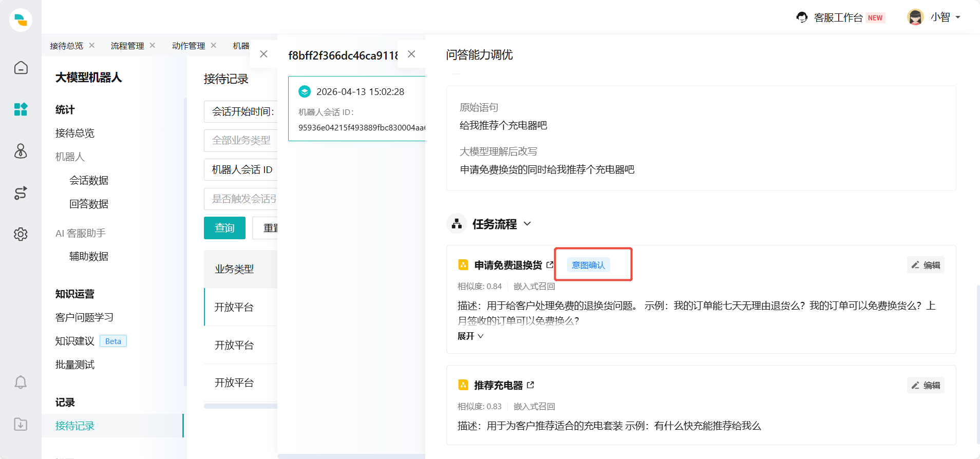Click the 会话开始时间 date field
The width and height of the screenshot is (980, 459).
pyautogui.click(x=240, y=111)
